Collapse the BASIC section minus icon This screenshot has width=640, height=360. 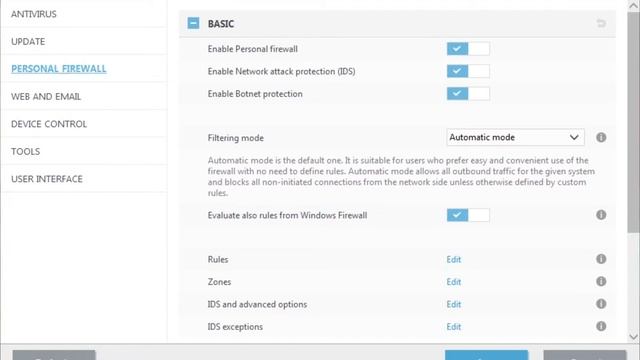tap(193, 23)
